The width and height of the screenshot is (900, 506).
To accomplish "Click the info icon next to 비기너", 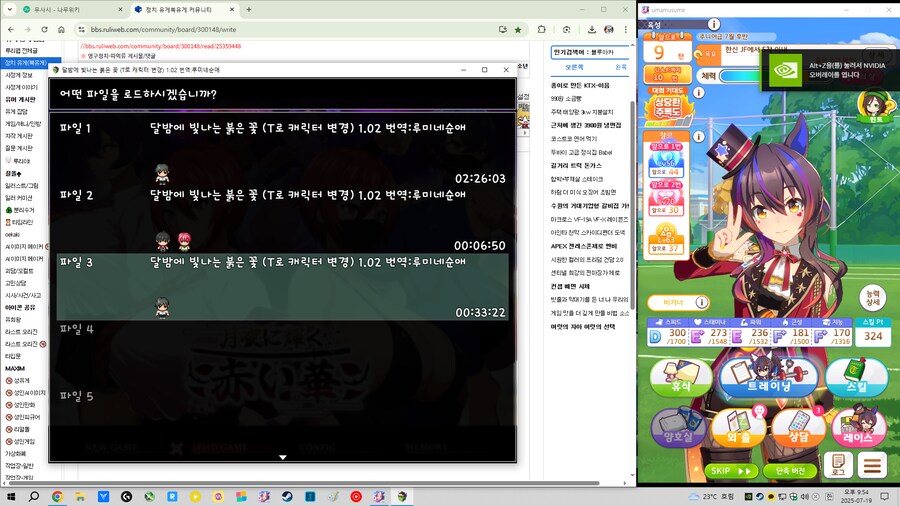I will click(701, 302).
